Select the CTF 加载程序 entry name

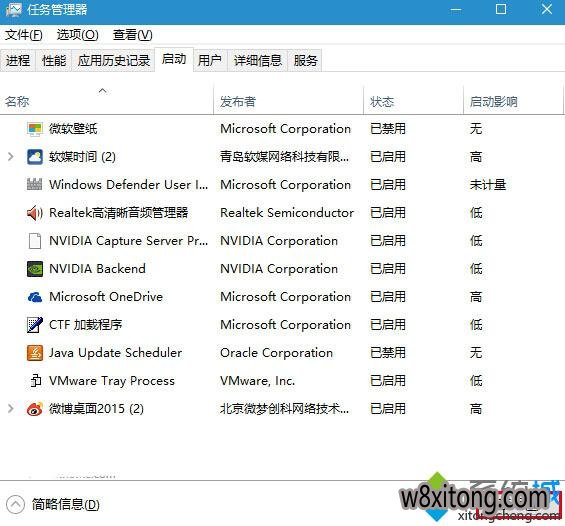[85, 325]
